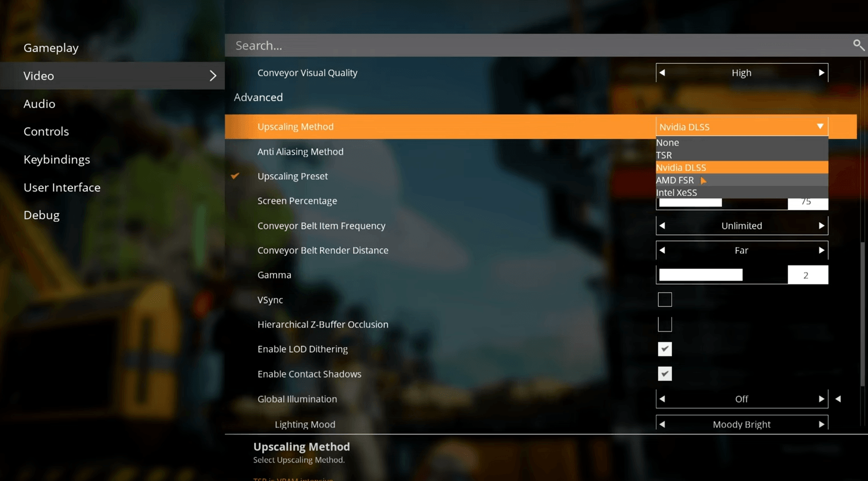Disable the Enable LOD Dithering checkbox
The image size is (868, 481).
(665, 349)
